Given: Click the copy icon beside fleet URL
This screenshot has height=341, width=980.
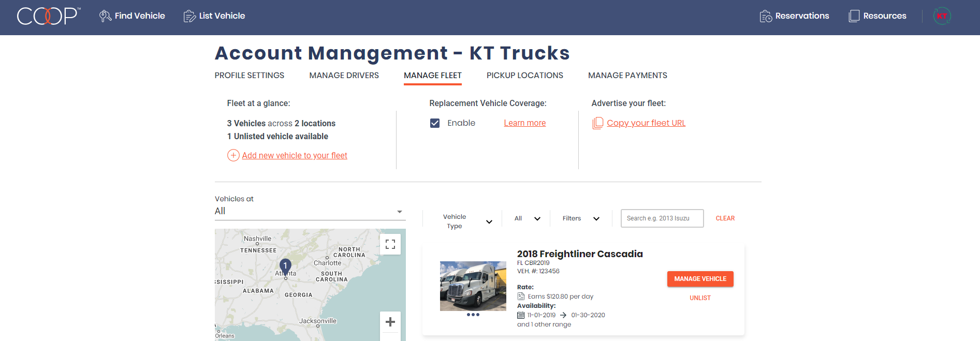Looking at the screenshot, I should tap(598, 123).
